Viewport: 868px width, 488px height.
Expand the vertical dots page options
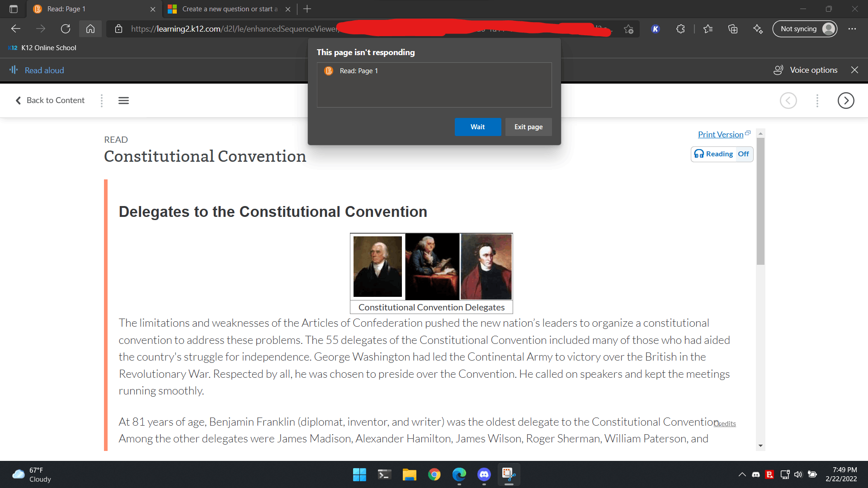[x=817, y=100]
